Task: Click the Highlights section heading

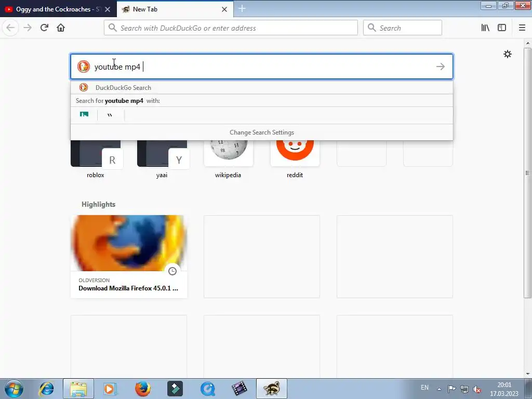Action: (x=98, y=204)
